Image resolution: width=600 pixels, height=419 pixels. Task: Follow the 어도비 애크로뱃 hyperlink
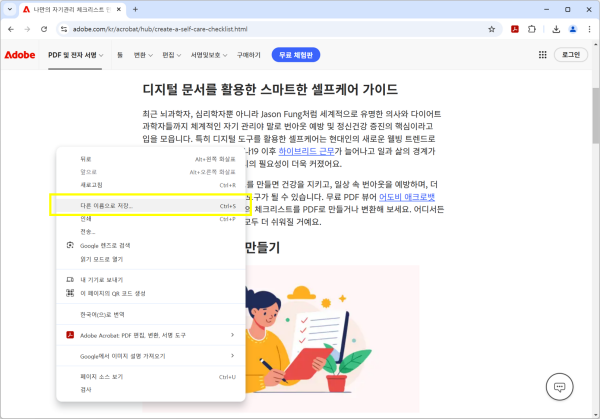click(x=407, y=197)
